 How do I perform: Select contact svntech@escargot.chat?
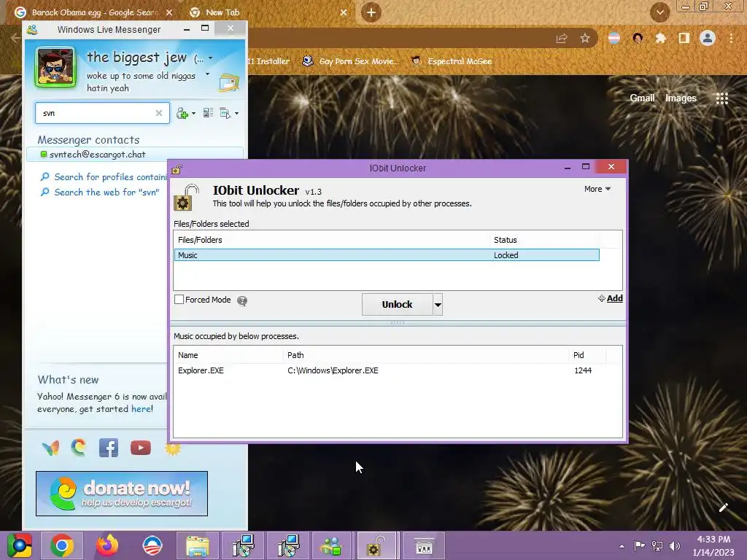click(x=135, y=155)
